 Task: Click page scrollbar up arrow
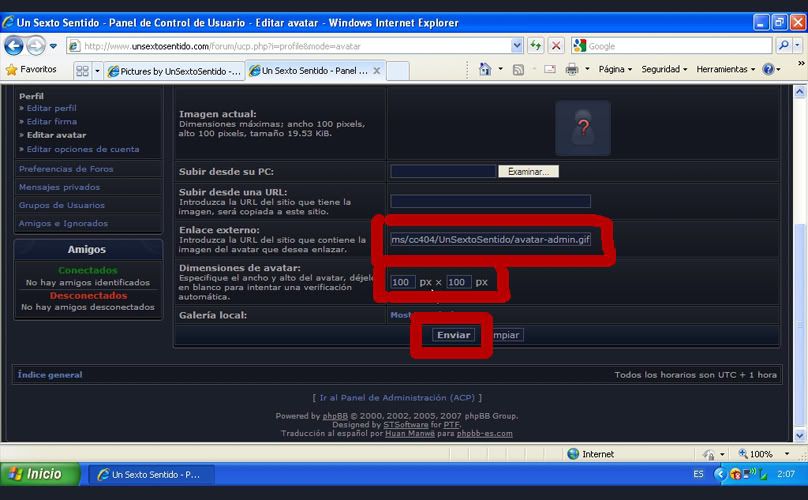pyautogui.click(x=799, y=92)
